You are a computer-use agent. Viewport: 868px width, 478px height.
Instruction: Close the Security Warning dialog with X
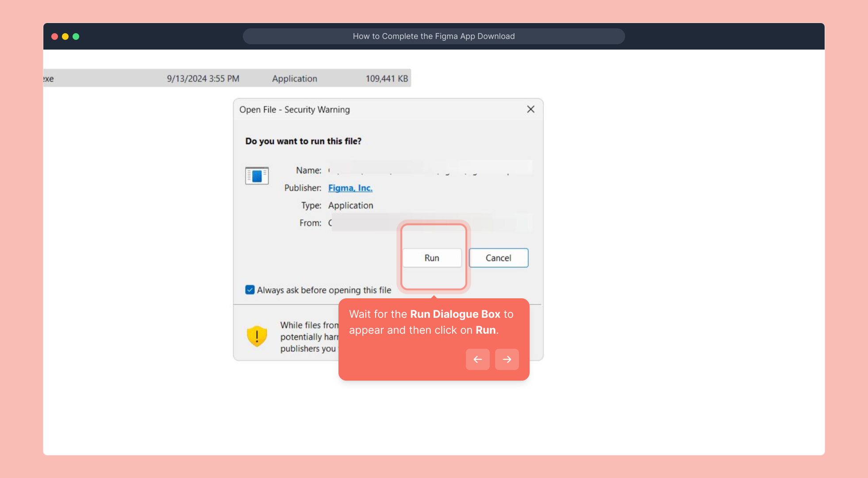[x=530, y=109]
